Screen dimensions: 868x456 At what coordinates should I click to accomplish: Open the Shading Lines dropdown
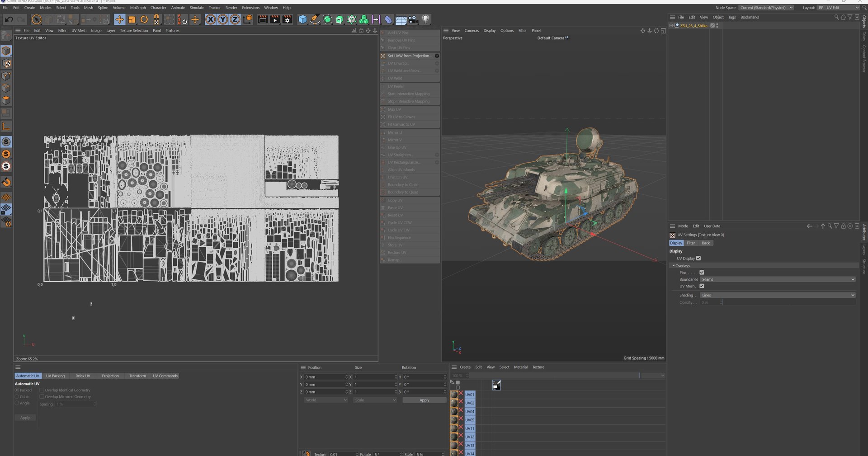(x=778, y=295)
